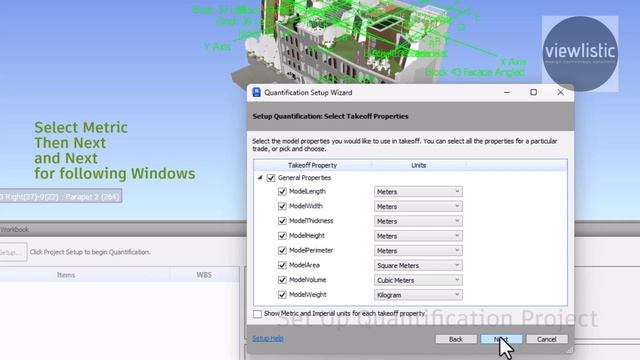This screenshot has width=640, height=360.
Task: Select the ModelWeight property label
Action: pos(308,295)
